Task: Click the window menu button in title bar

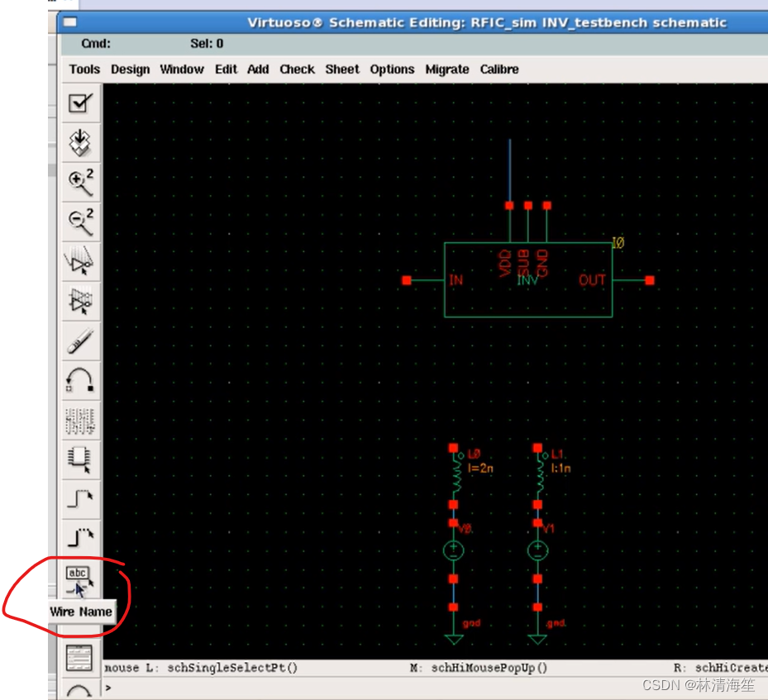Action: [x=70, y=21]
